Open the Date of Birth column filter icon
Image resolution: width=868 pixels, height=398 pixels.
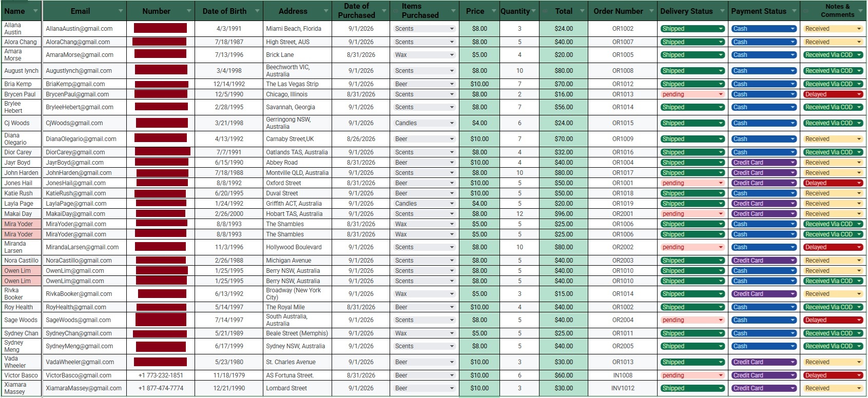(257, 11)
